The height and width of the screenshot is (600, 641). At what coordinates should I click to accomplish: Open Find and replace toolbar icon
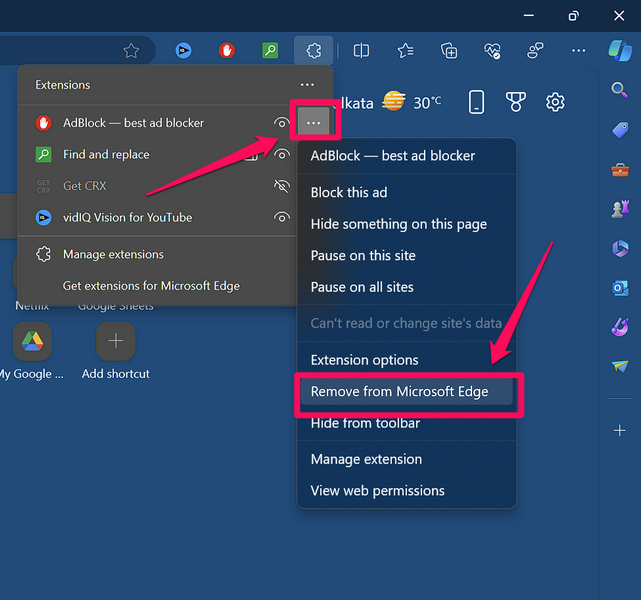pyautogui.click(x=270, y=50)
